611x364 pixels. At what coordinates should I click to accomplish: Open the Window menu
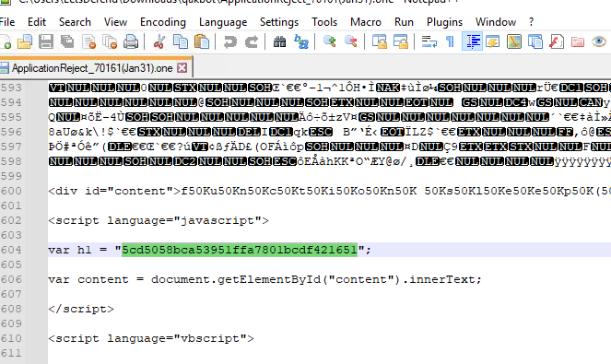496,22
